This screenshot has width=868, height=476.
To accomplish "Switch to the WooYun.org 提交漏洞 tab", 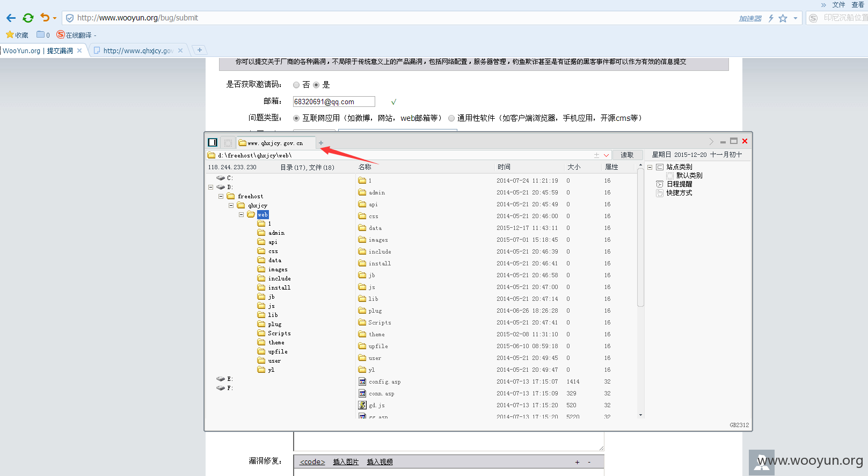I will tap(38, 51).
